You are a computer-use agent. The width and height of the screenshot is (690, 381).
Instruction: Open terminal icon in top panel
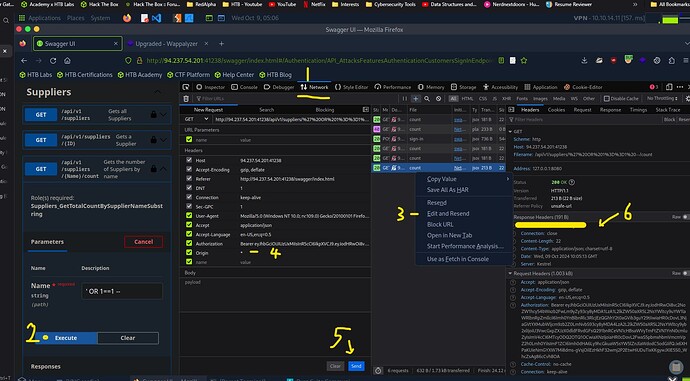(x=209, y=18)
